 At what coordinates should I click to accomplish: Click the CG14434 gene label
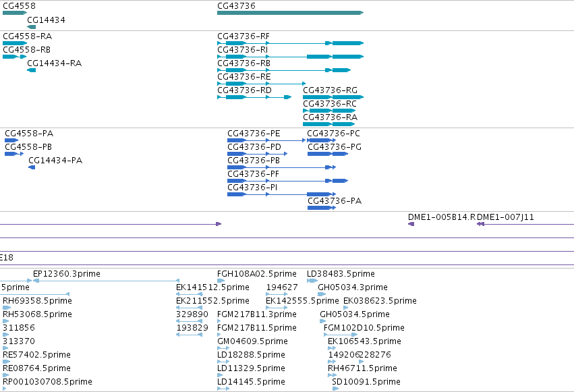coord(46,20)
